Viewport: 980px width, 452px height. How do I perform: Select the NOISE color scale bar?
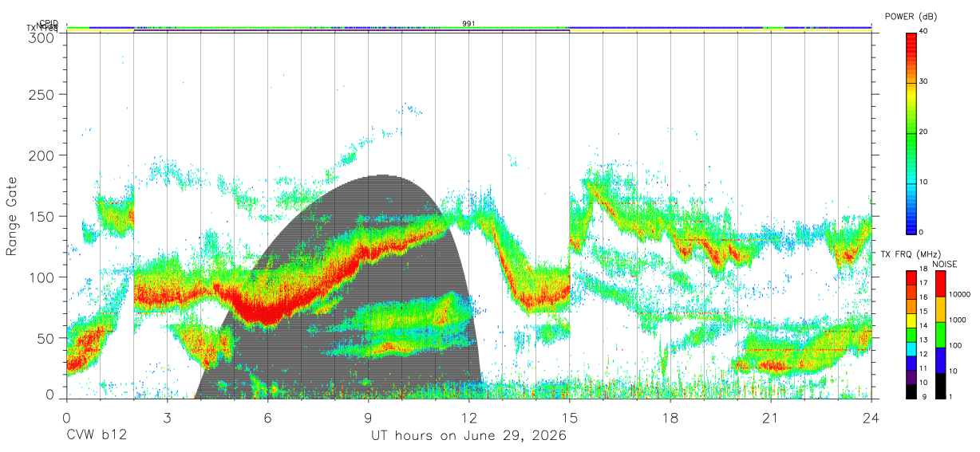(940, 334)
